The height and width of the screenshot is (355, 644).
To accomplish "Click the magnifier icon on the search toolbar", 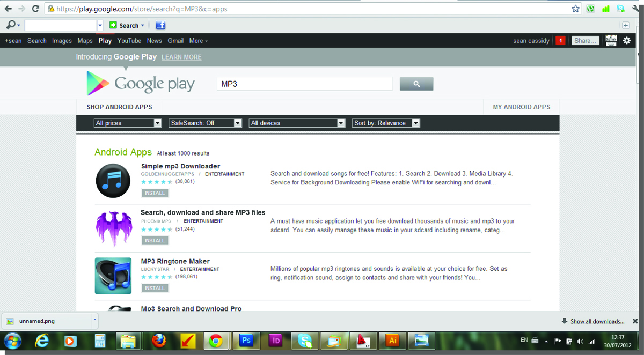I will 11,25.
